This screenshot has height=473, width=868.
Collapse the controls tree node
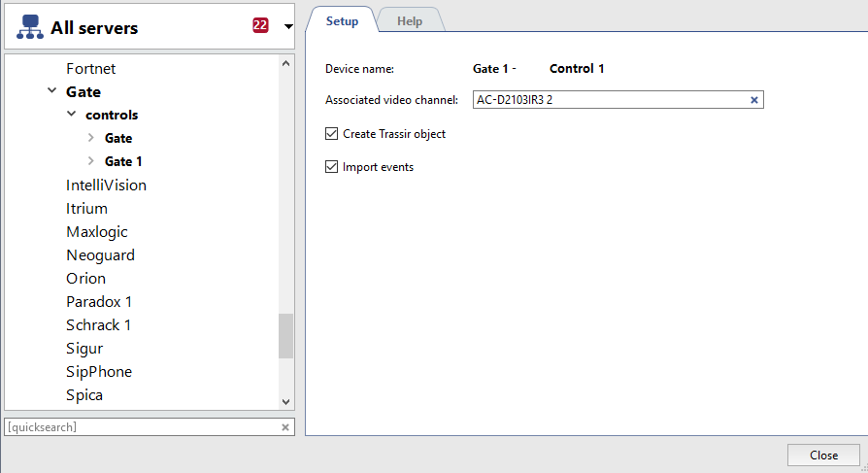[71, 115]
